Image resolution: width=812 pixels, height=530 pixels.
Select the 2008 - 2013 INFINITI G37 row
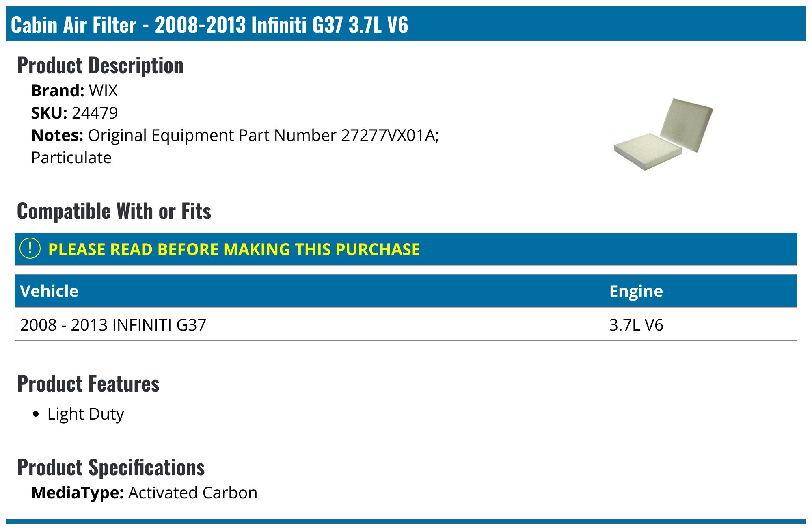pos(113,325)
